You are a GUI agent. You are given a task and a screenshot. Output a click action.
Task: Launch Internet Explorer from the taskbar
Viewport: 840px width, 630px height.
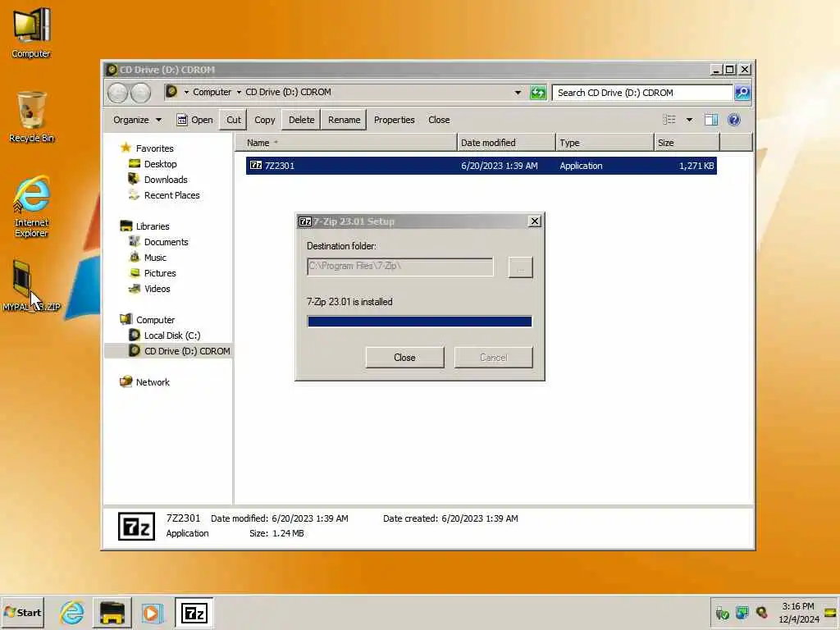point(72,612)
